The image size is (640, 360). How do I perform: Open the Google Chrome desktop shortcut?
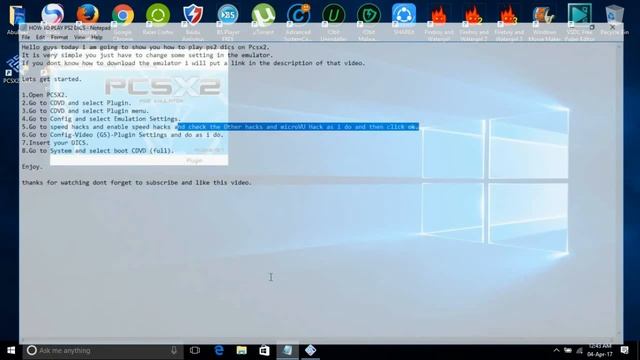click(x=122, y=15)
